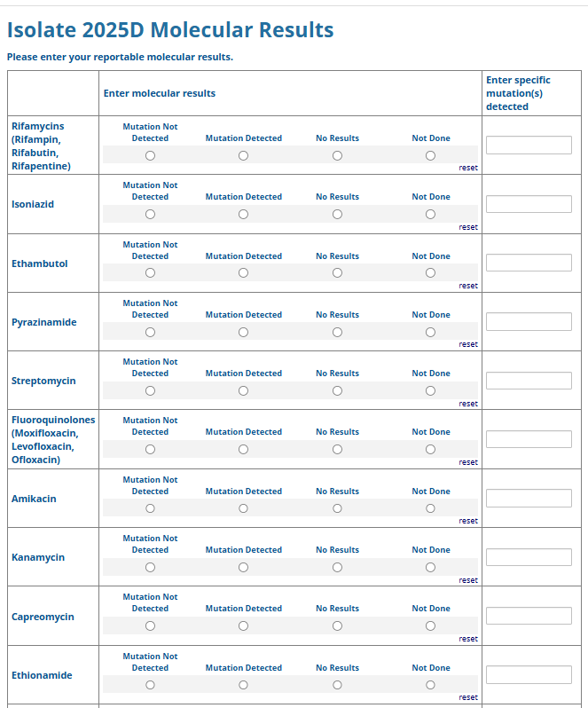
Task: Select No Results for Amikacin
Action: [337, 508]
